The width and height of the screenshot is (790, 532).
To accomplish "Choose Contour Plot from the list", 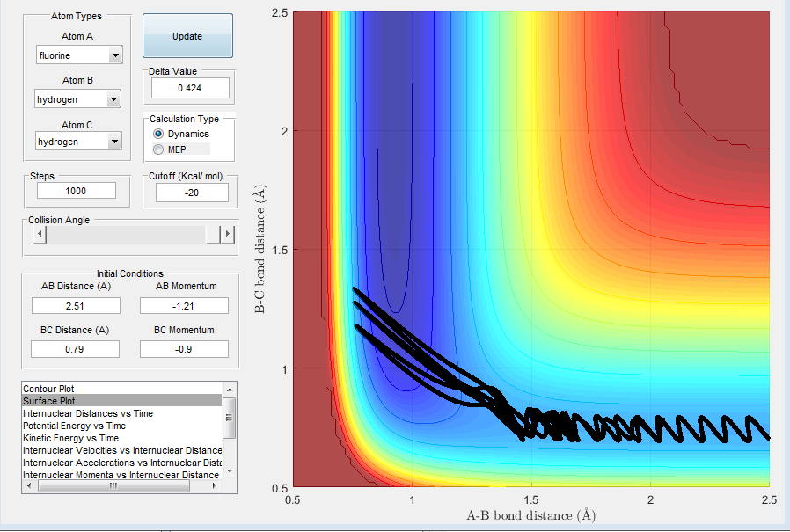I will click(x=48, y=389).
